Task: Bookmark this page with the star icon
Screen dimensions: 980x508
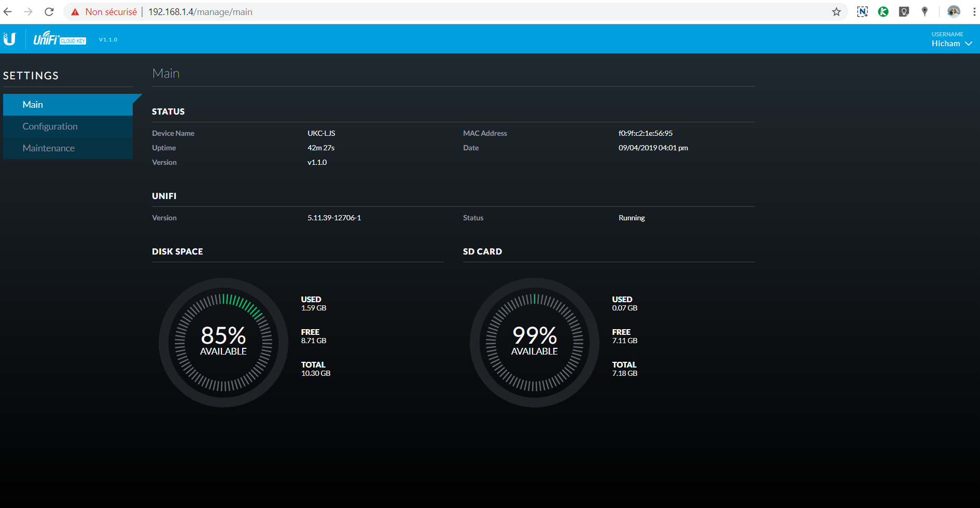Action: pyautogui.click(x=836, y=12)
